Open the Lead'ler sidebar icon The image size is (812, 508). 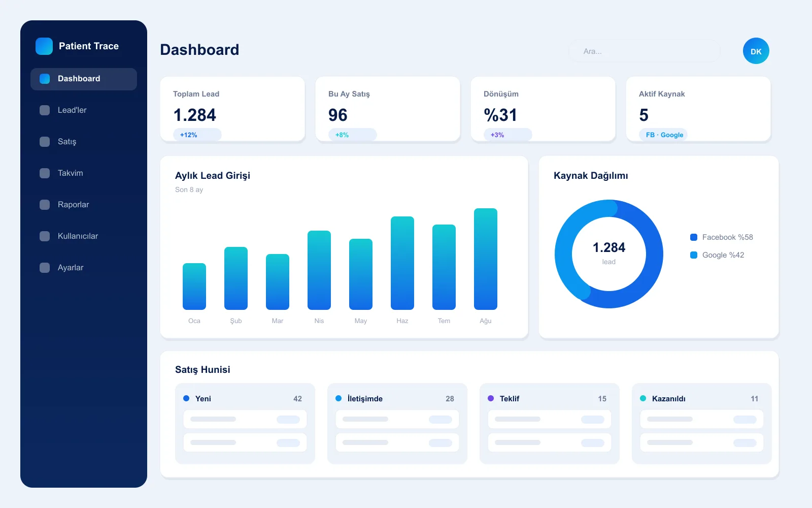pos(45,110)
